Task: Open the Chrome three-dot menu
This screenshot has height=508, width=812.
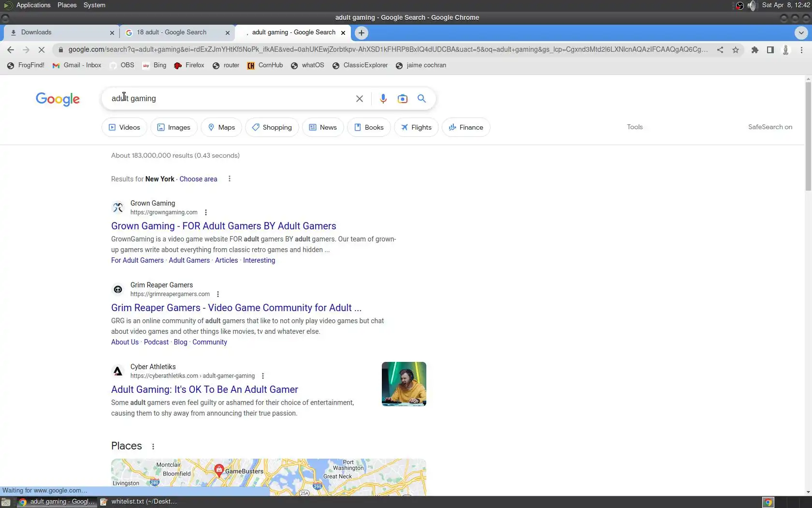Action: pyautogui.click(x=801, y=50)
